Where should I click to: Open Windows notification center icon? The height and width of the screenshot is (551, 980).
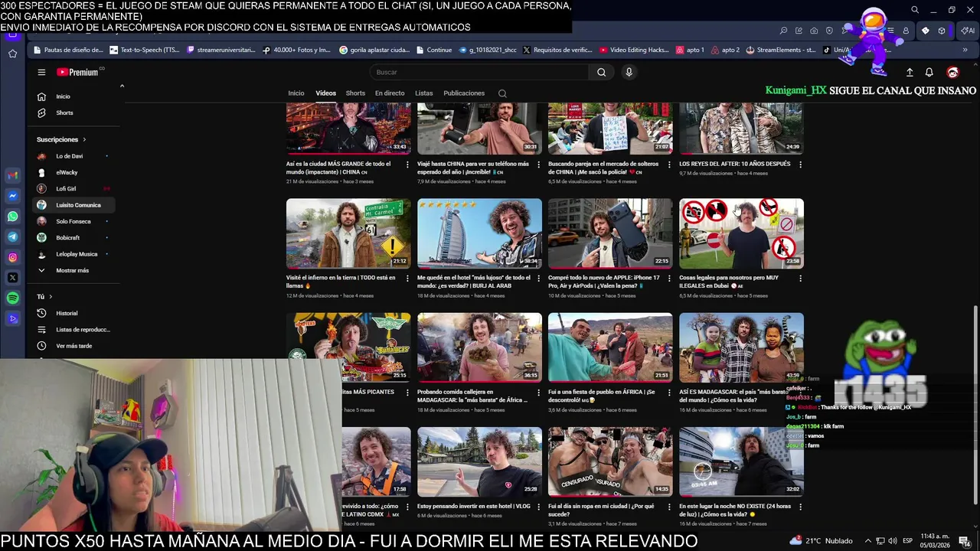click(964, 541)
